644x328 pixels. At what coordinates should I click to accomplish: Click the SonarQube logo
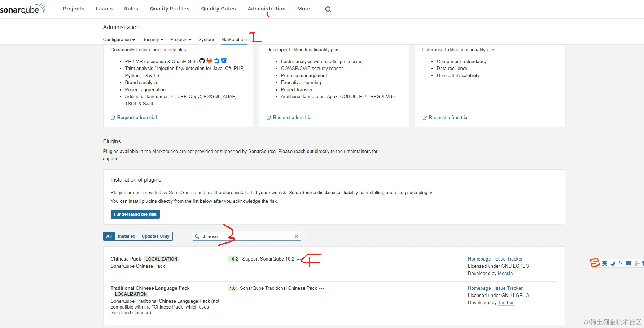(22, 9)
